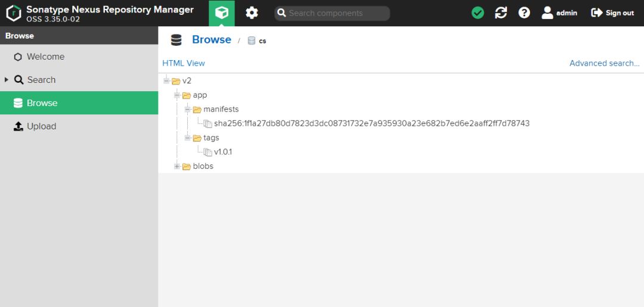
Task: Expand the Search menu arrow in sidebar
Action: point(7,80)
